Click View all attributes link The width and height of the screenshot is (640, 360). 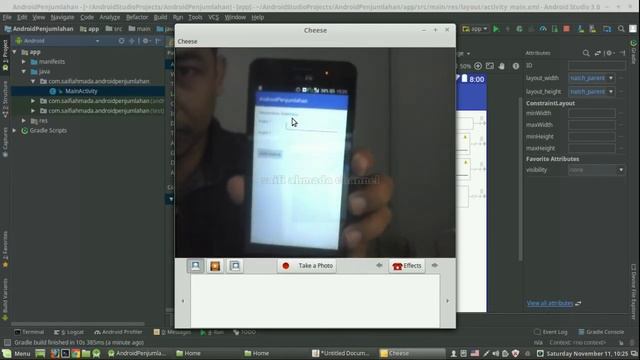pos(550,303)
